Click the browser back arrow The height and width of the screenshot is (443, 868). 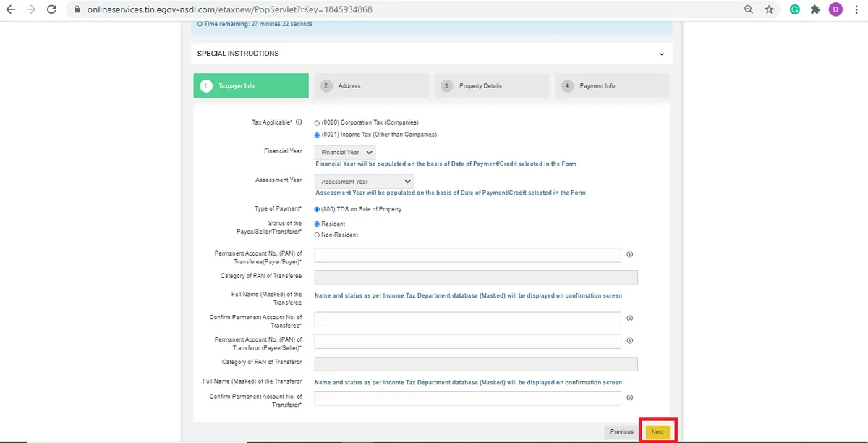pyautogui.click(x=10, y=10)
